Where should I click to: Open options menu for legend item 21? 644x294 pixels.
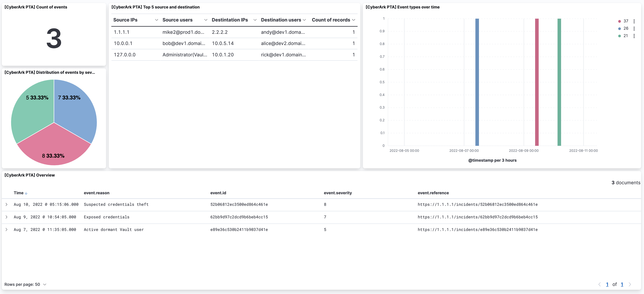pos(634,36)
